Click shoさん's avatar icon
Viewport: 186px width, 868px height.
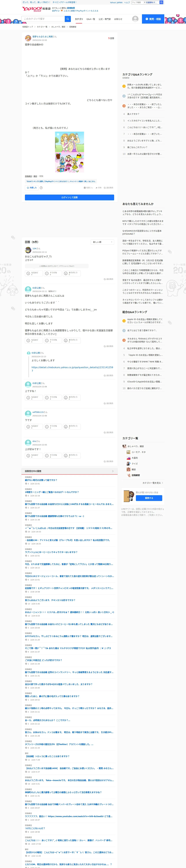point(28,443)
